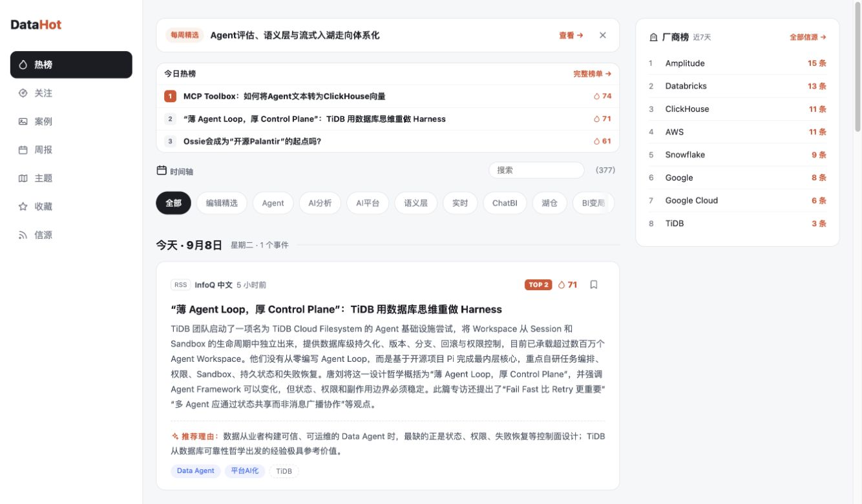Click the target icon beside 关注
The height and width of the screenshot is (504, 862).
(23, 93)
